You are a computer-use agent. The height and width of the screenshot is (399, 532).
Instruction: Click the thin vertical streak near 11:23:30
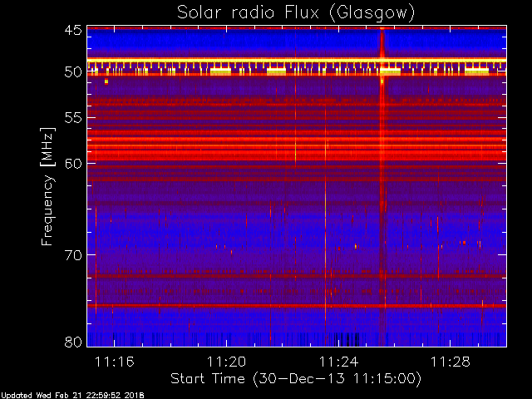325,204
